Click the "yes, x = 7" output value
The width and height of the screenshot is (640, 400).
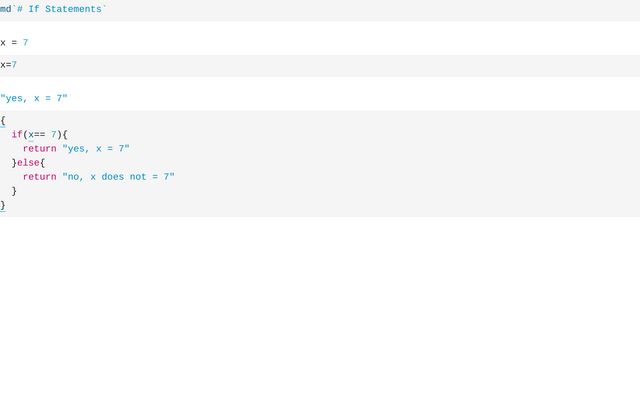34,98
